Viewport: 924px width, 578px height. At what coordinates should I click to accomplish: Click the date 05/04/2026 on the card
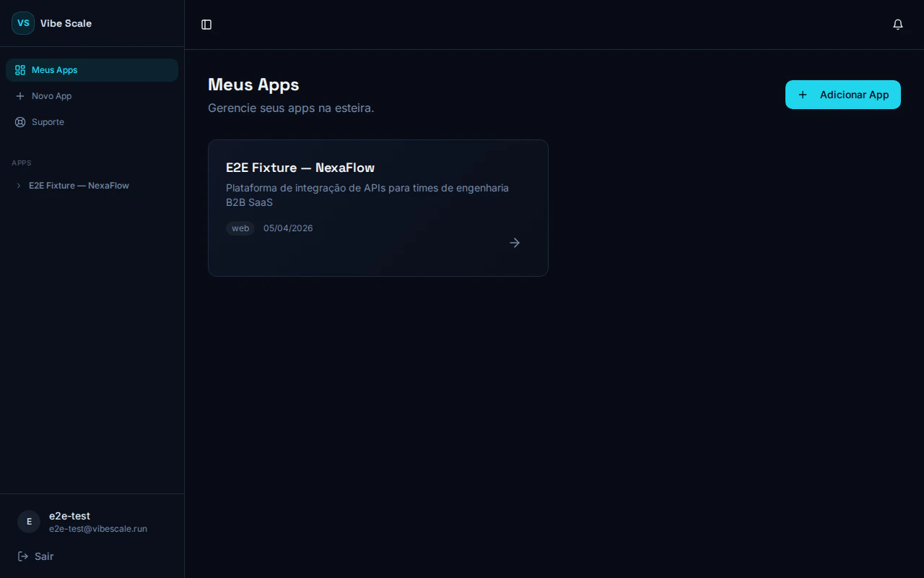(x=288, y=228)
